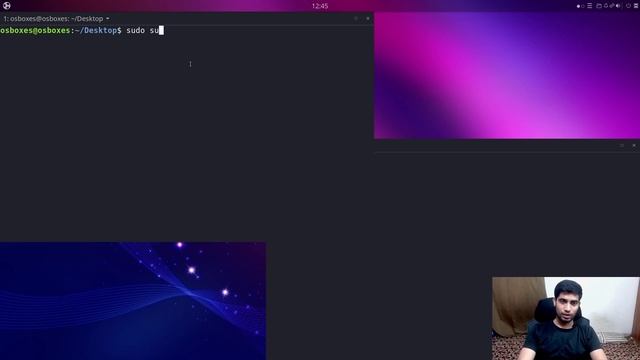Open the volume speaker tray icon

coord(618,6)
